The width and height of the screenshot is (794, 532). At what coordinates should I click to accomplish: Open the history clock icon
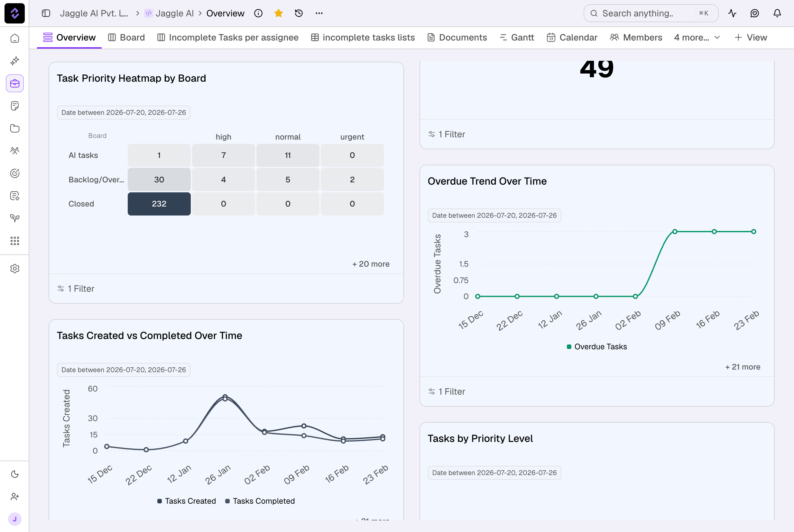[299, 13]
